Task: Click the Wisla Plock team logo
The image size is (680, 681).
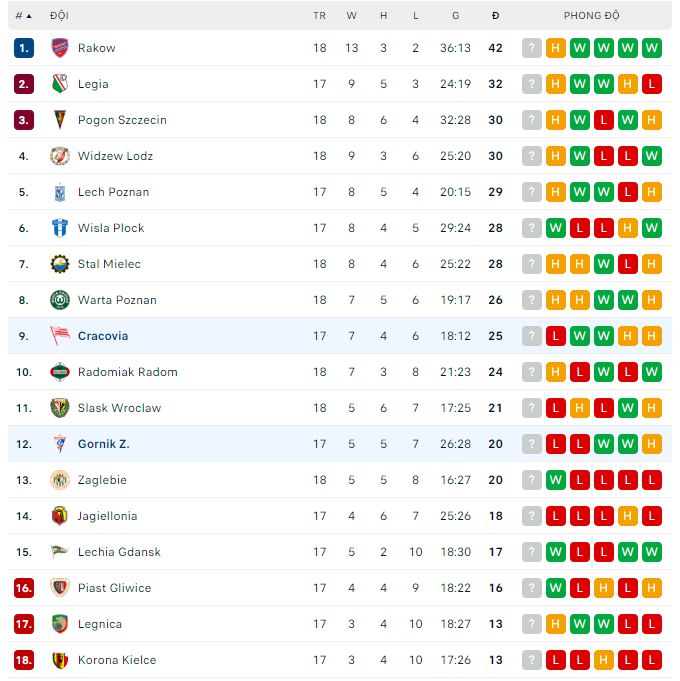Action: (x=59, y=228)
